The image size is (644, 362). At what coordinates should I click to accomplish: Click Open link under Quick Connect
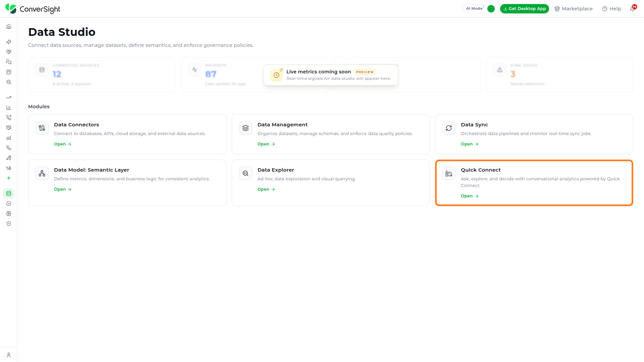(470, 196)
